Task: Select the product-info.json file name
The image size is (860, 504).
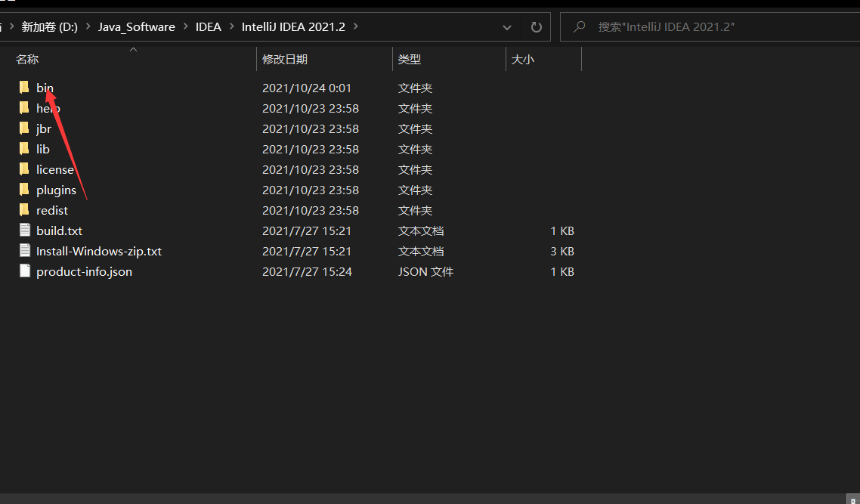Action: point(84,271)
